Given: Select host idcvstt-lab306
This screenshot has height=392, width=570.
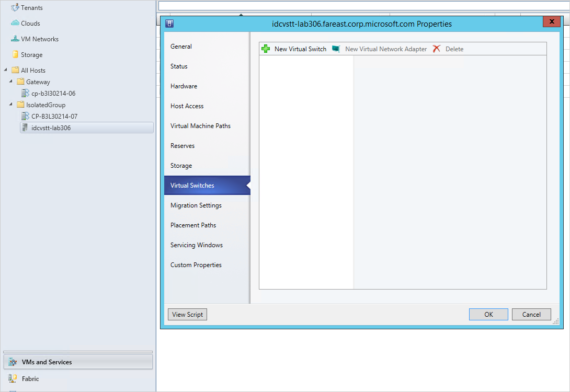Looking at the screenshot, I should 87,128.
